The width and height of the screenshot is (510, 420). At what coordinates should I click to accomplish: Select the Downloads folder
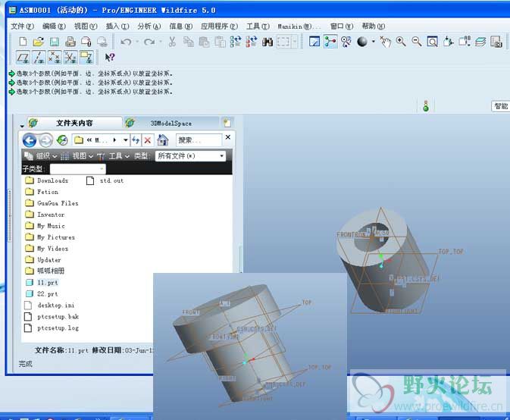point(47,180)
